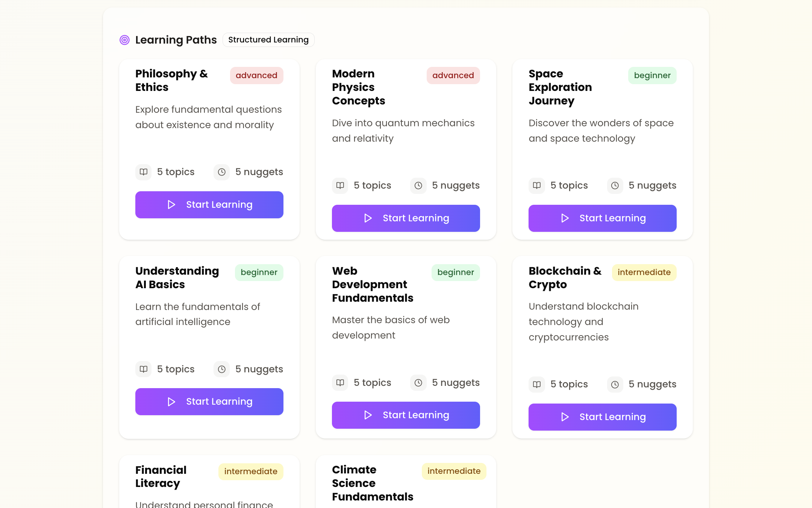Click the clock icon in Web Development Fundamentals card
The image size is (812, 508).
418,383
